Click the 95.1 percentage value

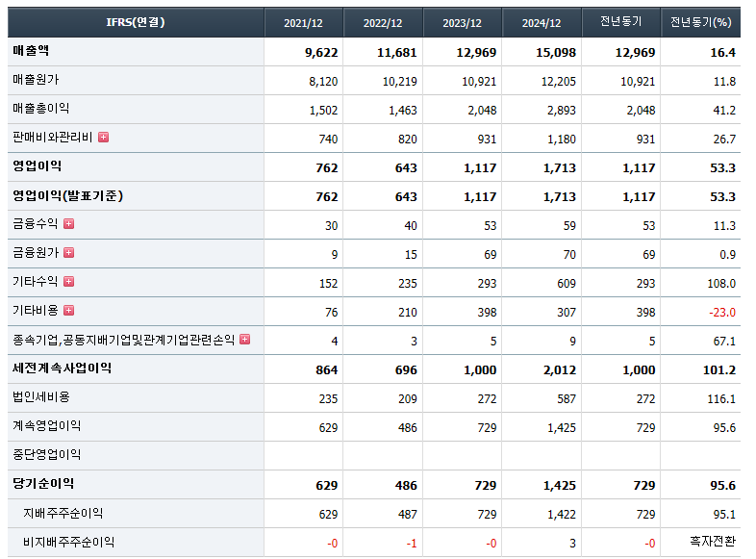click(724, 515)
